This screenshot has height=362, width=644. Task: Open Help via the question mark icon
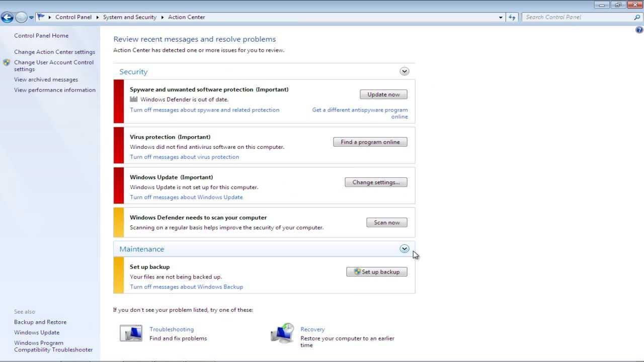click(638, 30)
